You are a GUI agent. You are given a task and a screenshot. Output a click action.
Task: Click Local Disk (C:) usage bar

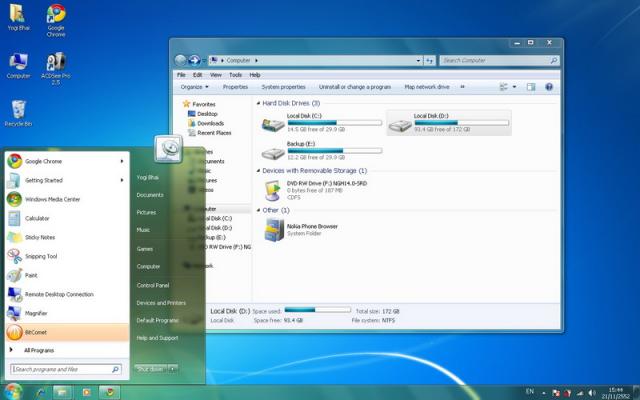coord(335,122)
